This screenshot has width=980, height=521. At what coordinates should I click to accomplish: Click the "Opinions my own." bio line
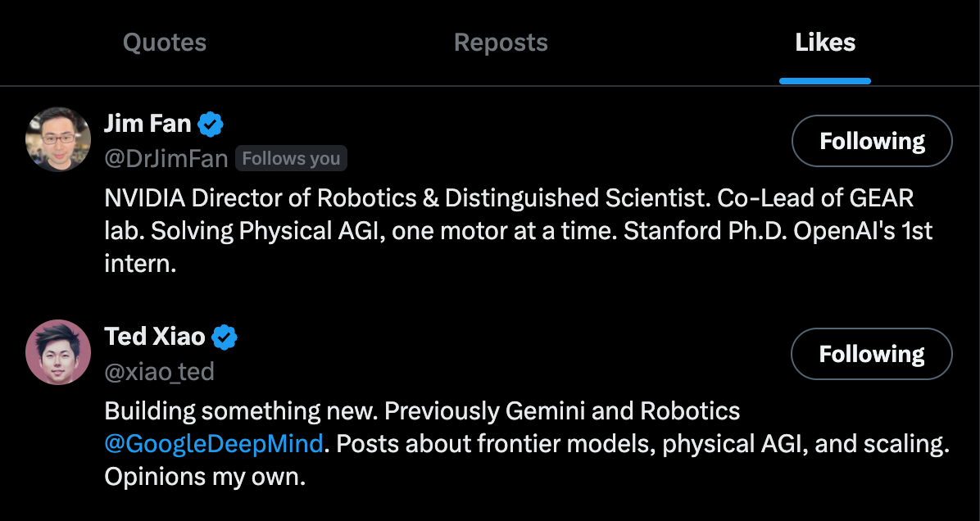(x=205, y=478)
